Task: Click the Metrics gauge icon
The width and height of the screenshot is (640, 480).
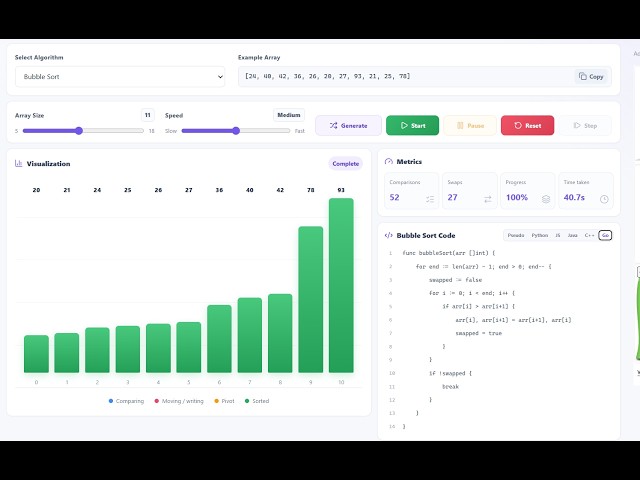Action: [389, 162]
